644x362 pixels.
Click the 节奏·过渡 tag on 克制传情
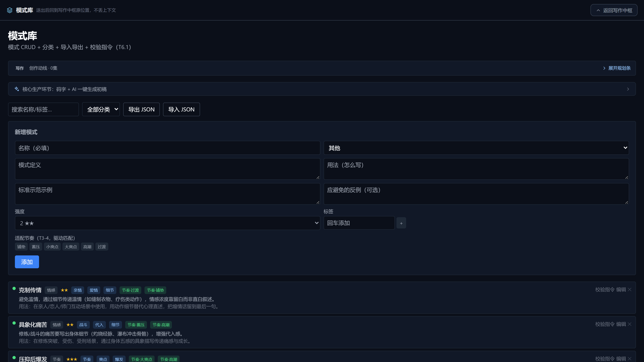point(130,290)
